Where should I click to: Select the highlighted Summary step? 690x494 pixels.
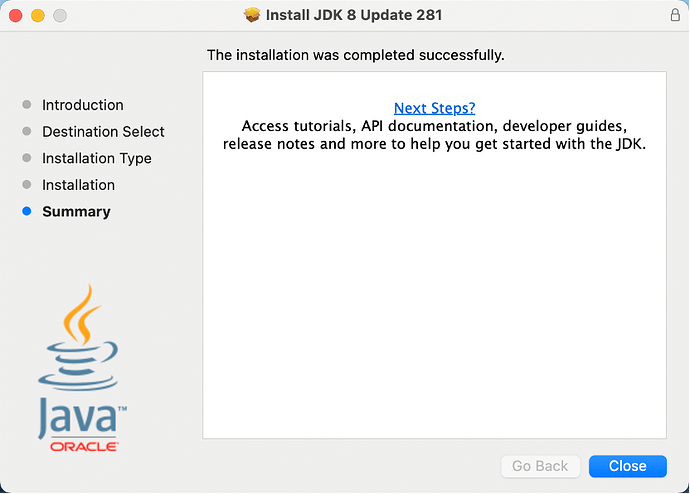point(76,212)
